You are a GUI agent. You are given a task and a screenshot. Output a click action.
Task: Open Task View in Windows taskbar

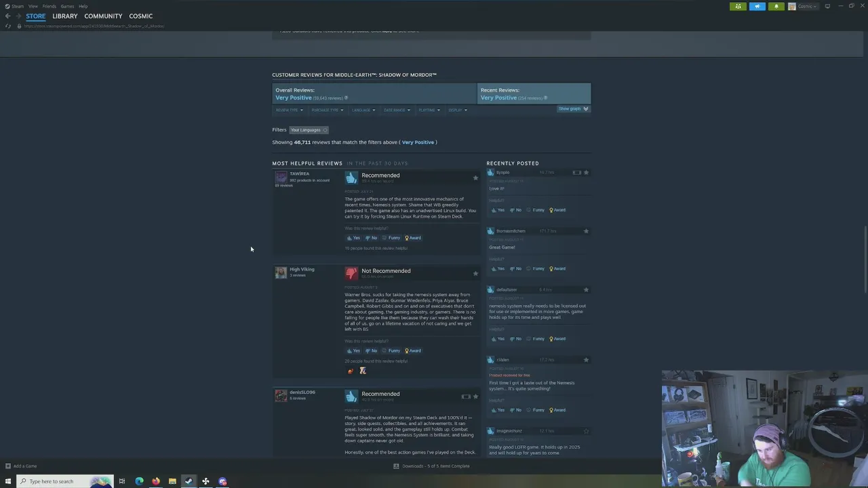(x=122, y=481)
